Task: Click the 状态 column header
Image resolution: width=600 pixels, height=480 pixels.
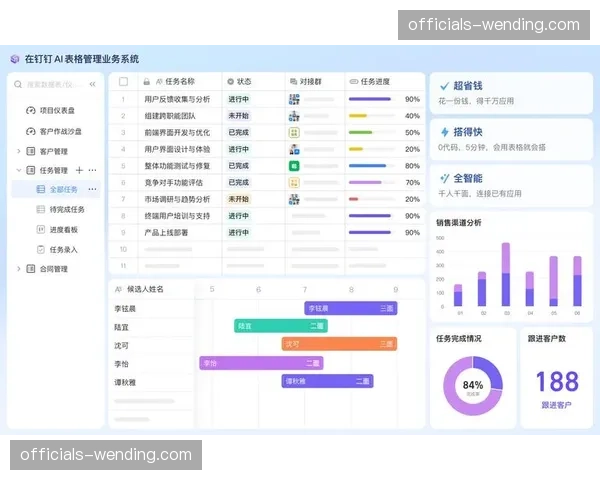Action: coord(253,82)
